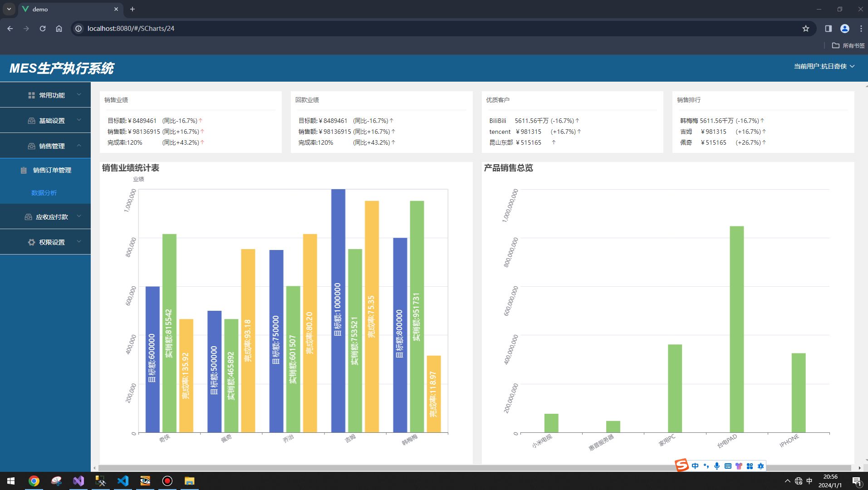Select the 数据分析 link in sidebar
The width and height of the screenshot is (868, 490).
pyautogui.click(x=44, y=193)
